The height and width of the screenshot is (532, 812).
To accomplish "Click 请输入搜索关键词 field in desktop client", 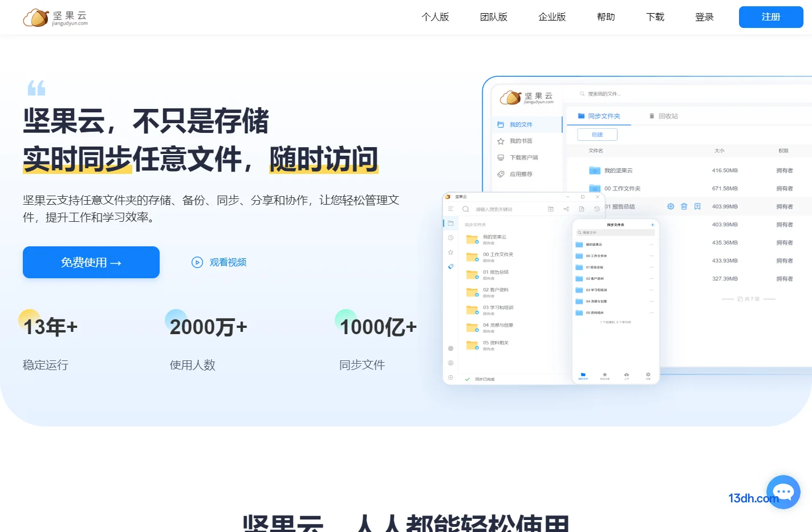I will pos(494,209).
